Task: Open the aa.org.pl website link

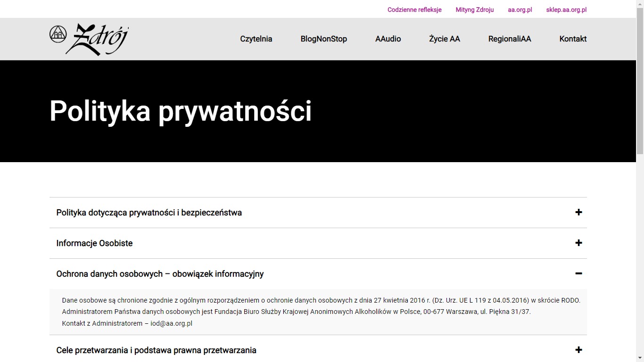Action: click(520, 9)
